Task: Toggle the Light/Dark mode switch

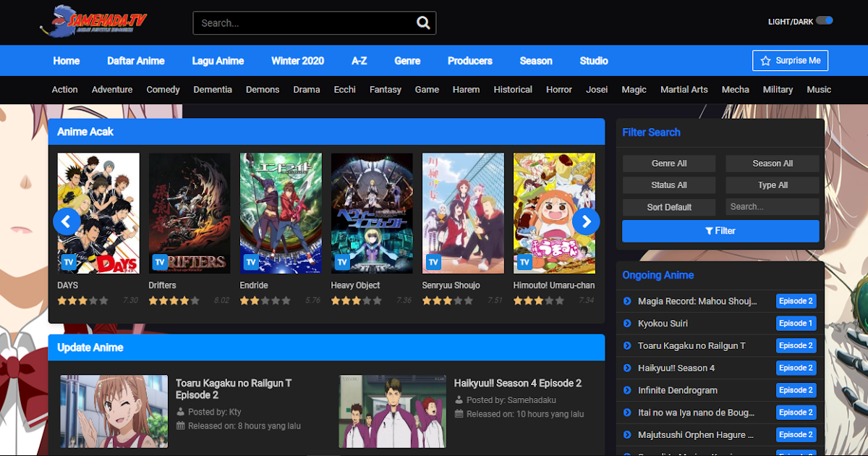Action: point(825,20)
